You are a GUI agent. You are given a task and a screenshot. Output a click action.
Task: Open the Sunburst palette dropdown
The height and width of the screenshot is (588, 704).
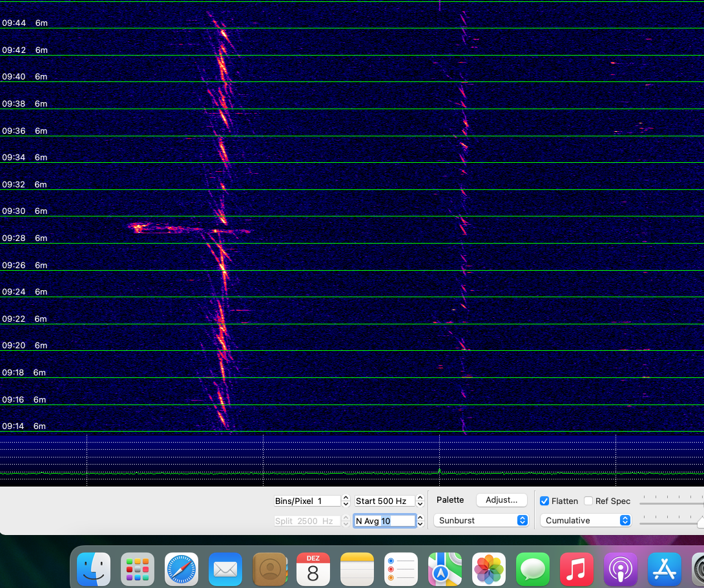click(481, 520)
